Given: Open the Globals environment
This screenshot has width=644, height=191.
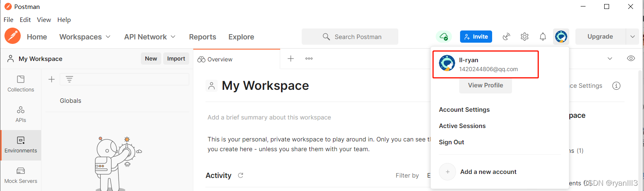Looking at the screenshot, I should pyautogui.click(x=71, y=101).
